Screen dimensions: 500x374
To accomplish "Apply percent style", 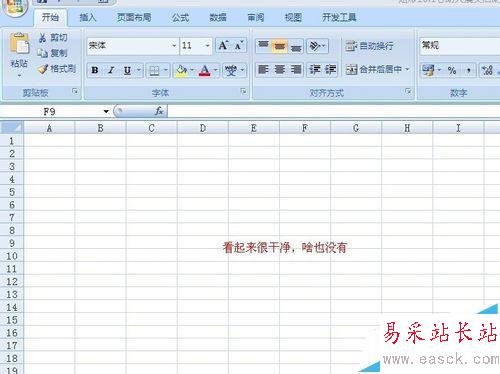I will [x=452, y=70].
